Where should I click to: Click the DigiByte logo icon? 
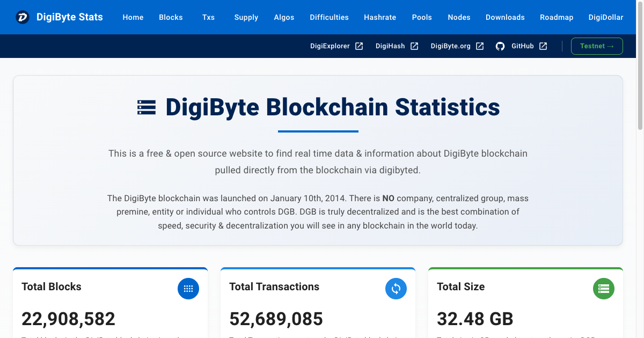click(x=23, y=17)
